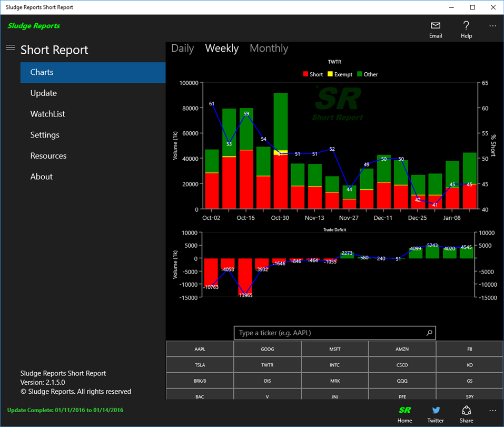Viewport: 504px width, 427px height.
Task: Select Charts in the sidebar
Action: pyautogui.click(x=93, y=72)
